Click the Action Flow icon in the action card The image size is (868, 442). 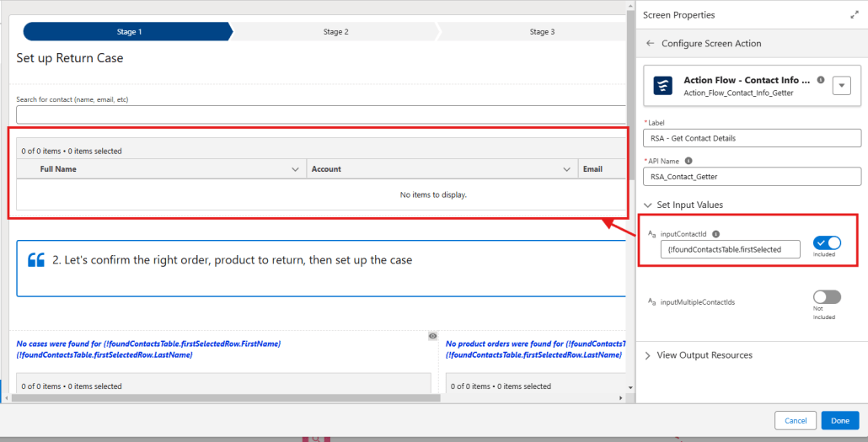[663, 86]
